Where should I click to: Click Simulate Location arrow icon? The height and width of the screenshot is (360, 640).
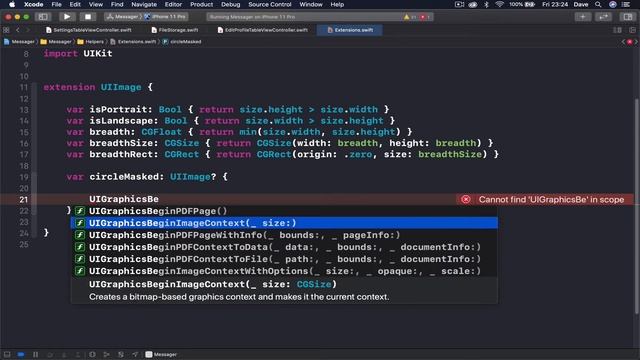pos(135,354)
